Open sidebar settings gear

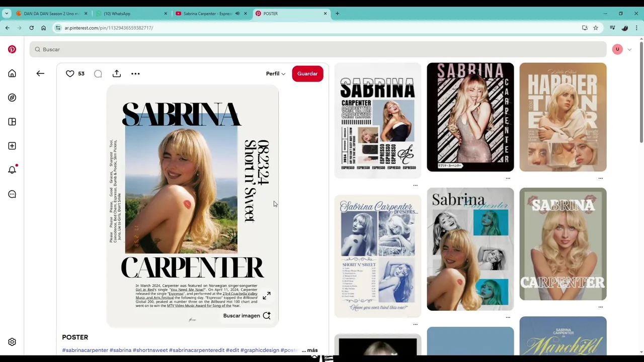tap(12, 342)
